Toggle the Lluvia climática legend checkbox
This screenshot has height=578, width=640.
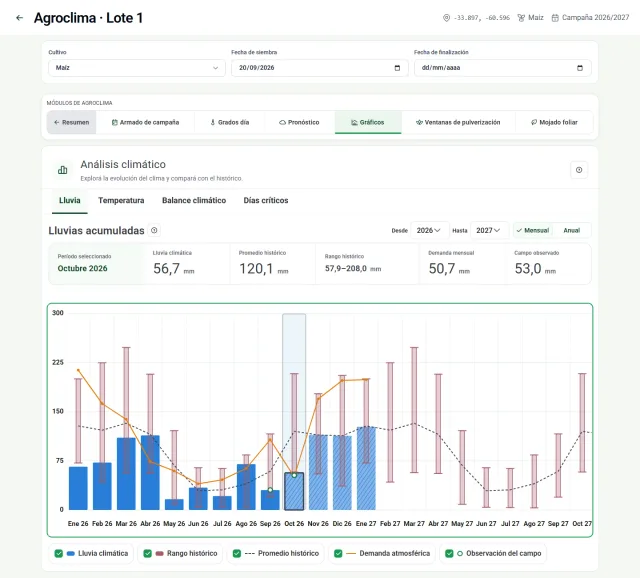(59, 554)
